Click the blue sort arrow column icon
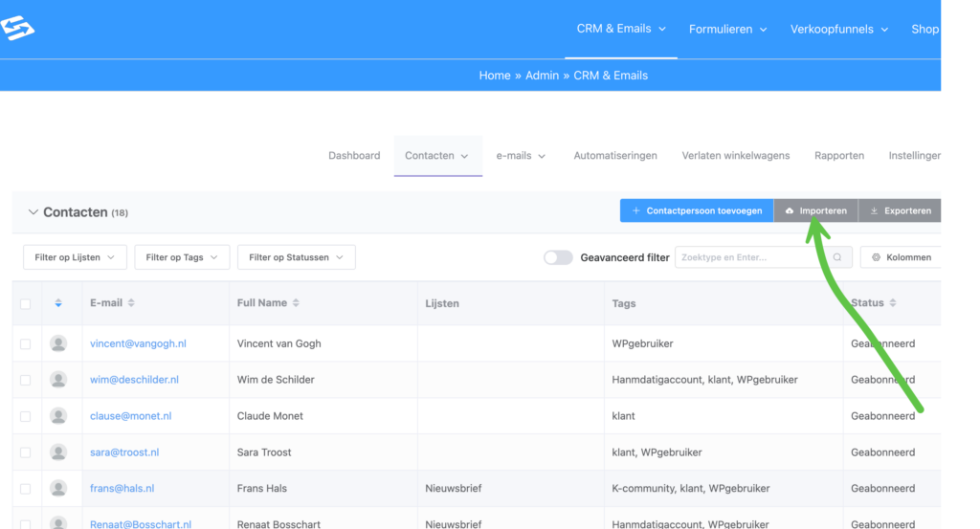 click(x=58, y=303)
